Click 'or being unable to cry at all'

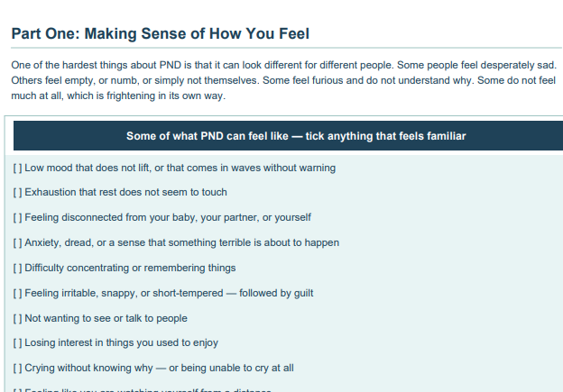(x=231, y=368)
